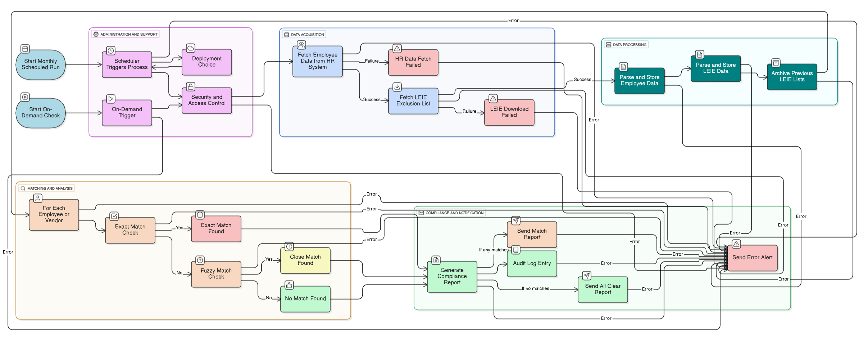Click the calendar icon on Start Monthly Scheduled Run
868x341 pixels.
pyautogui.click(x=24, y=48)
